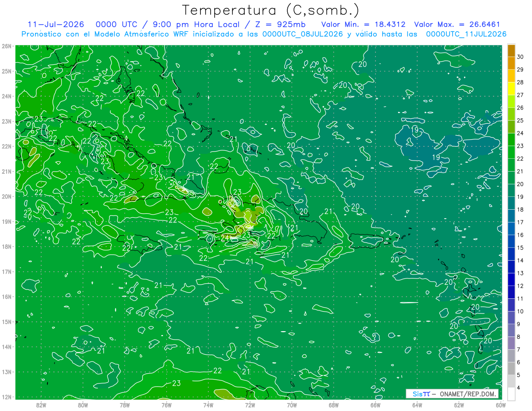Click the "4" label on the color scale

click(519, 388)
